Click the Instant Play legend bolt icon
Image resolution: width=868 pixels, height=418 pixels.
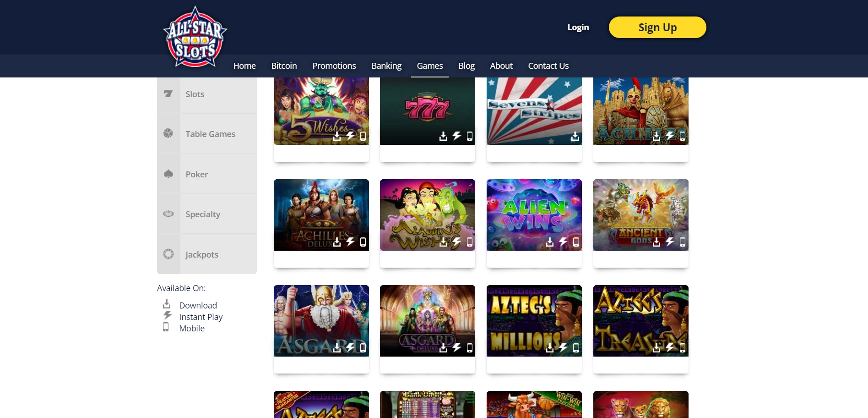point(168,315)
